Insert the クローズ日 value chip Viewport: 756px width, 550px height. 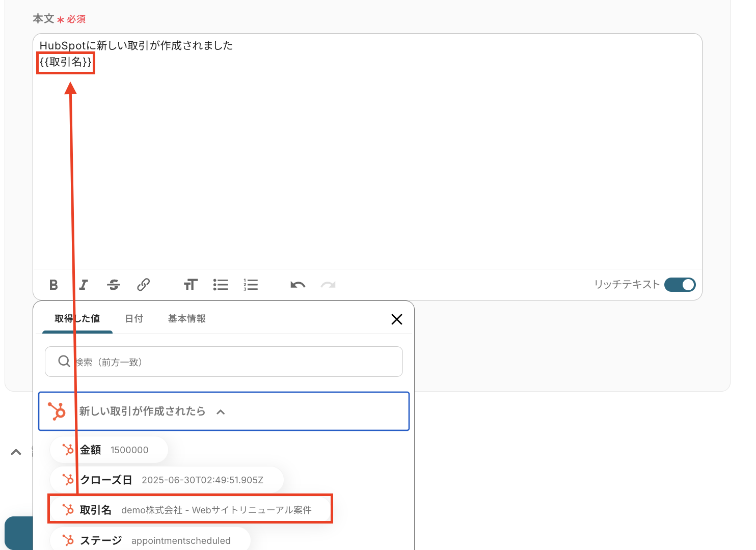(167, 480)
